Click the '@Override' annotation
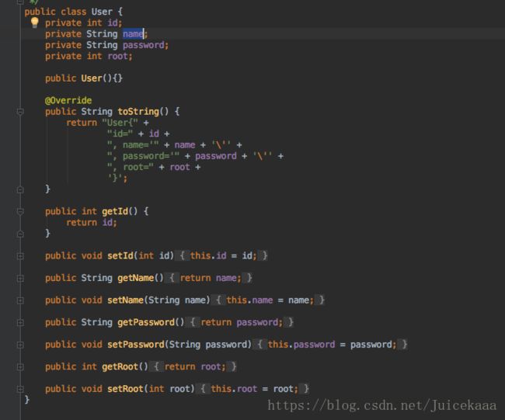505x420 pixels. click(x=68, y=100)
